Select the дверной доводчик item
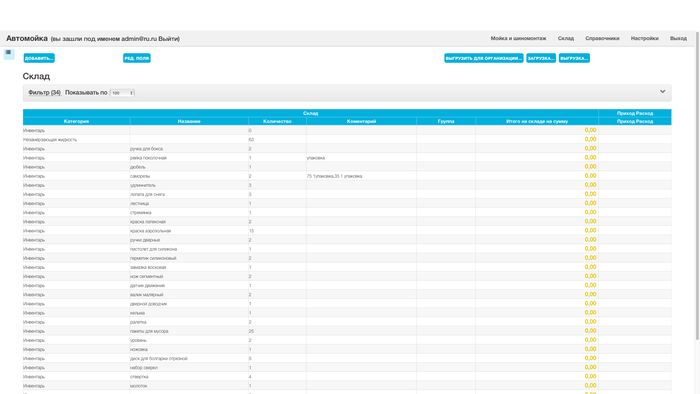The height and width of the screenshot is (394, 700). coord(149,304)
